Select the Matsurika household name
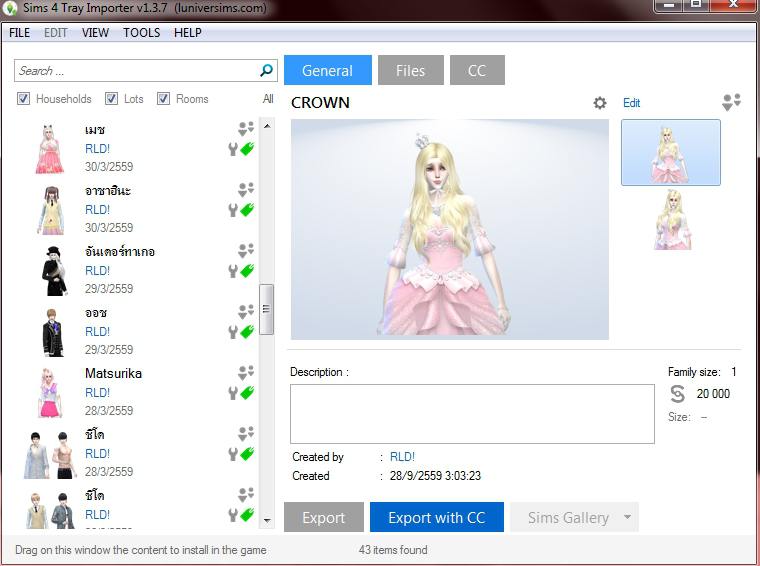Screen dimensions: 760x566 click(x=113, y=373)
